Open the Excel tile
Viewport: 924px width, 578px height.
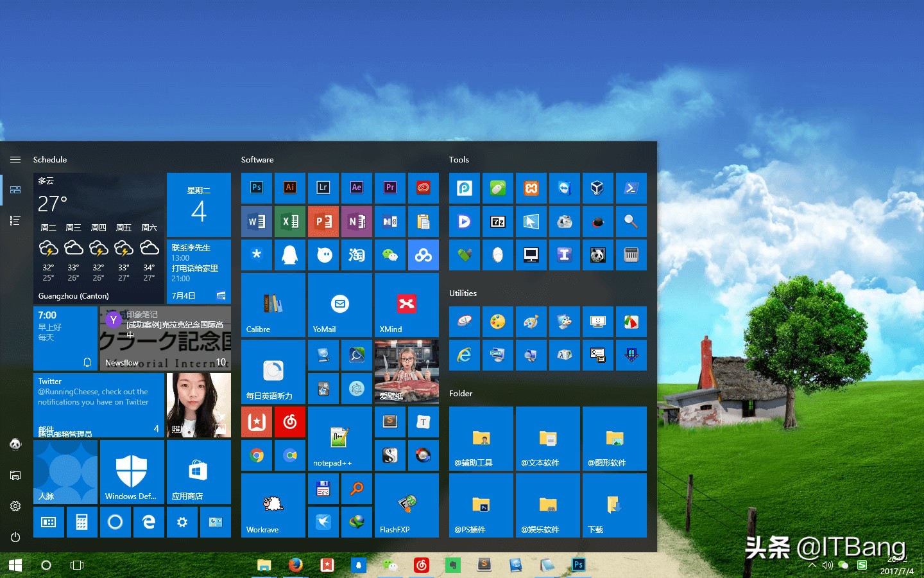pyautogui.click(x=289, y=222)
